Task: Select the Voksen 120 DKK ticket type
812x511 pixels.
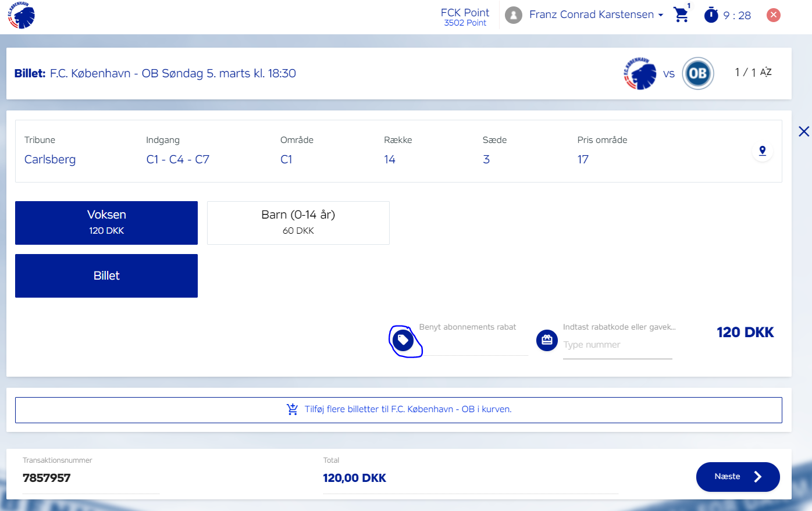Action: tap(106, 223)
